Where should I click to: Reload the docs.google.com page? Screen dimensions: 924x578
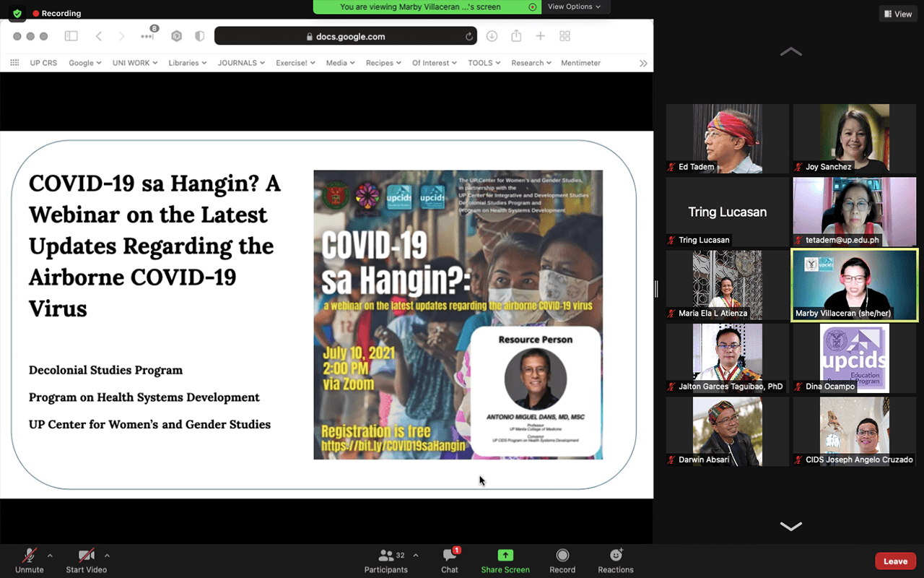pyautogui.click(x=469, y=36)
